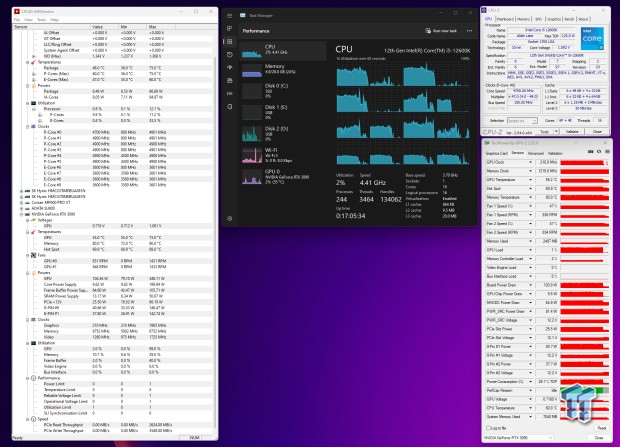
Task: Open the GPU selection dropdown in GPU-Z
Action: point(519,438)
